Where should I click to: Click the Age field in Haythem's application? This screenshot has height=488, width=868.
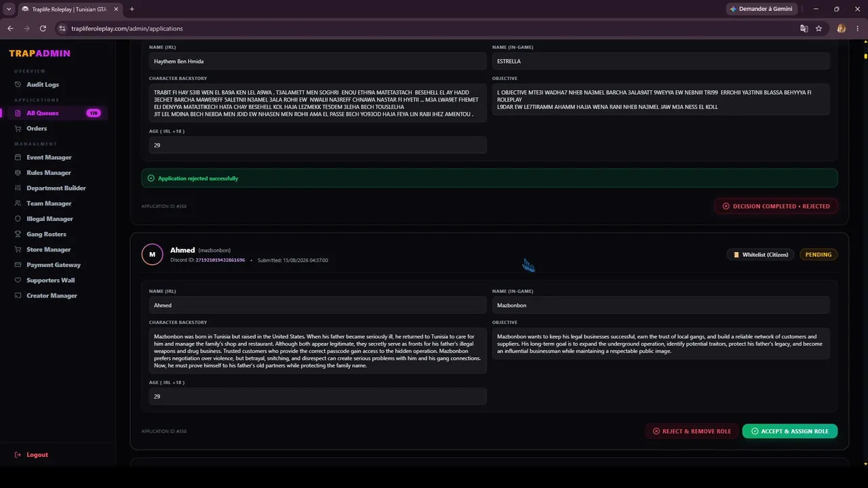point(318,145)
